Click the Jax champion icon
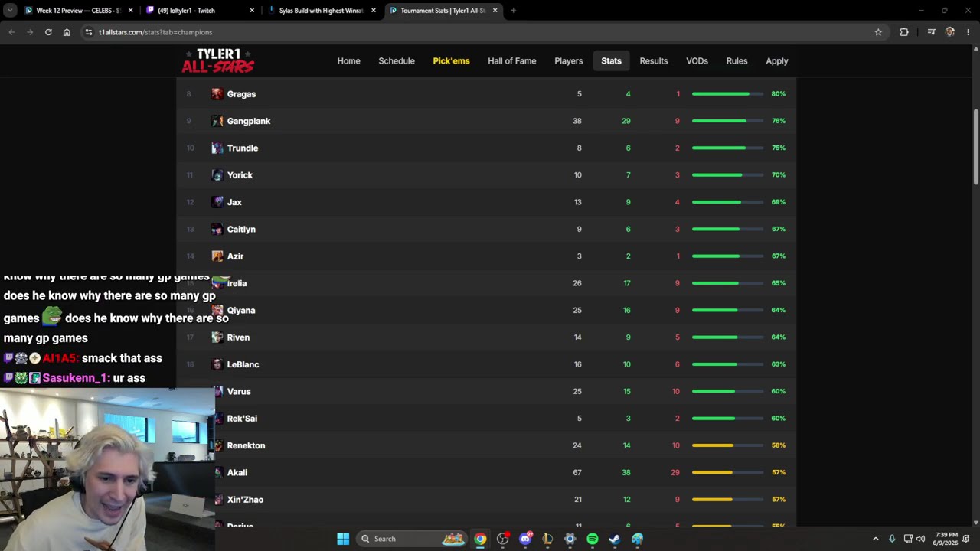The image size is (980, 551). pos(217,202)
